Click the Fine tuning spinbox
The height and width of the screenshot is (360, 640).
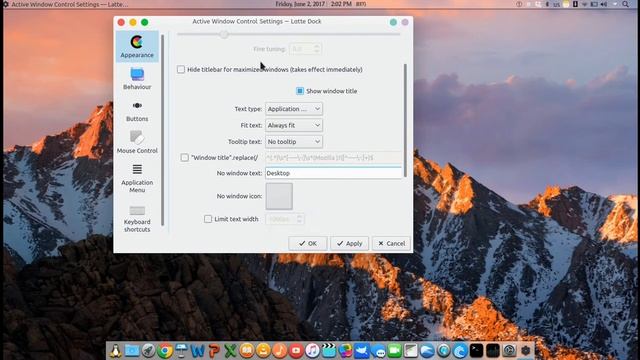point(305,49)
